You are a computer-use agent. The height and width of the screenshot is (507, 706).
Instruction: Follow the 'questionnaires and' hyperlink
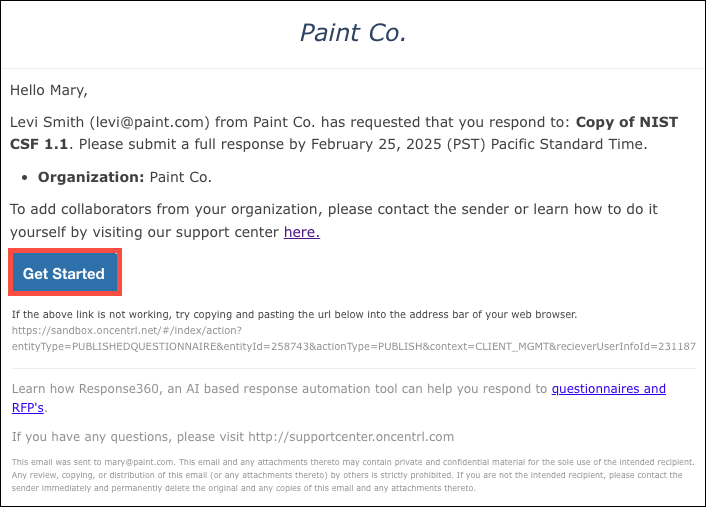[x=609, y=389]
